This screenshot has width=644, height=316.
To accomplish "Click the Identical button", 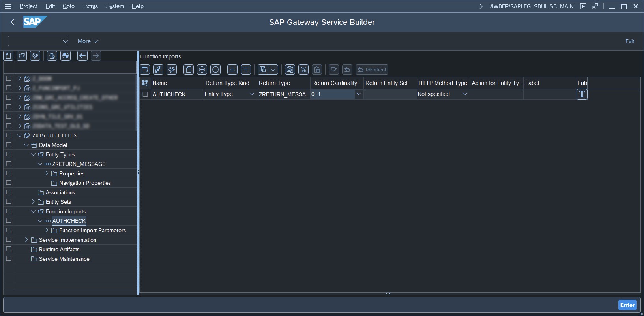I will pos(372,70).
